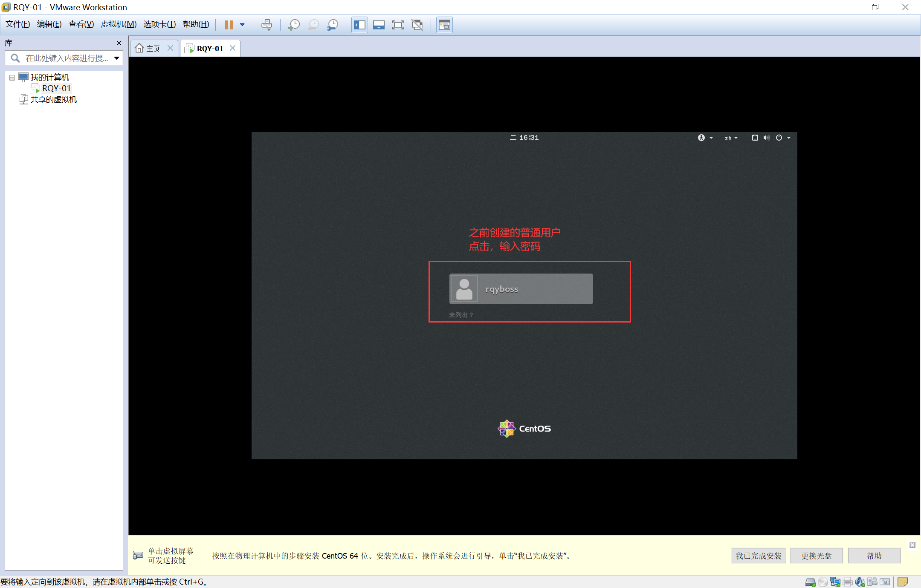Enter full screen mode
Image resolution: width=921 pixels, height=588 pixels.
tap(398, 25)
